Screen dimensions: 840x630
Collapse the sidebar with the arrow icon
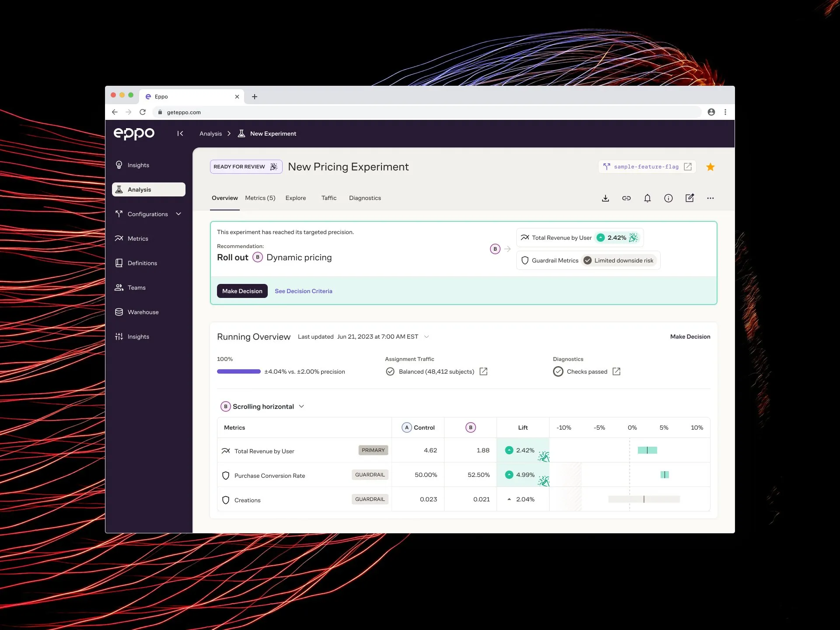(x=180, y=133)
